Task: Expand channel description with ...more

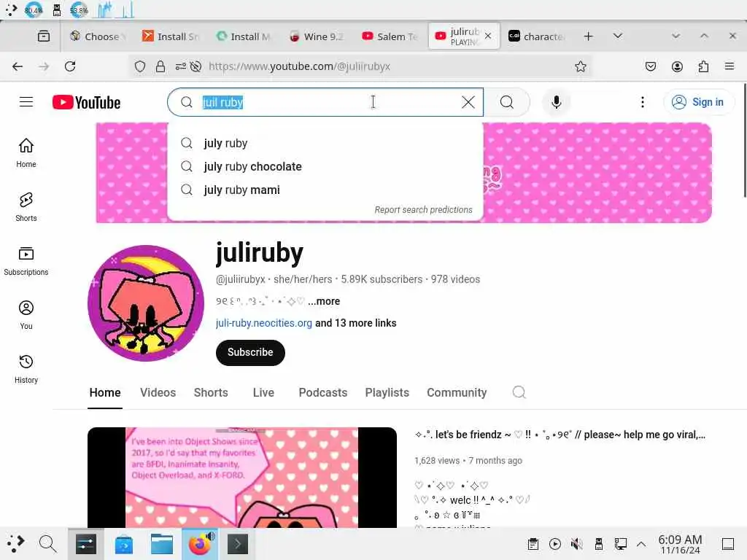Action: tap(323, 301)
